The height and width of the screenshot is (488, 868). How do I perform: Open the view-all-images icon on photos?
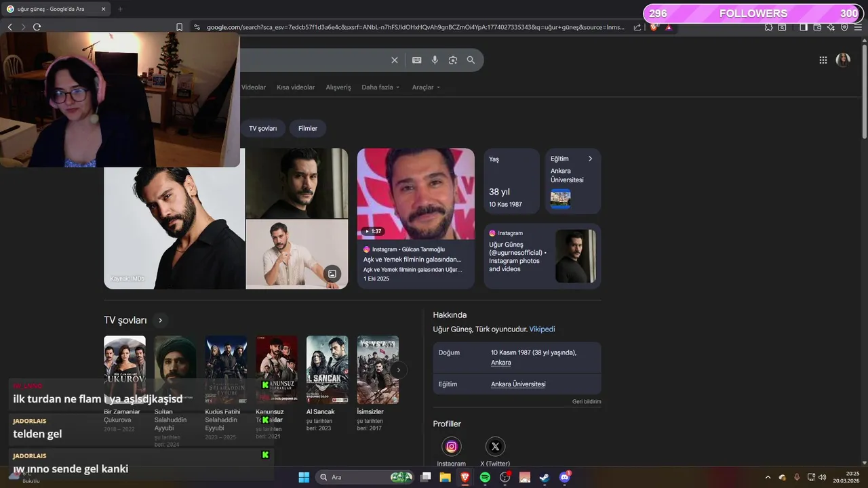[x=332, y=274]
